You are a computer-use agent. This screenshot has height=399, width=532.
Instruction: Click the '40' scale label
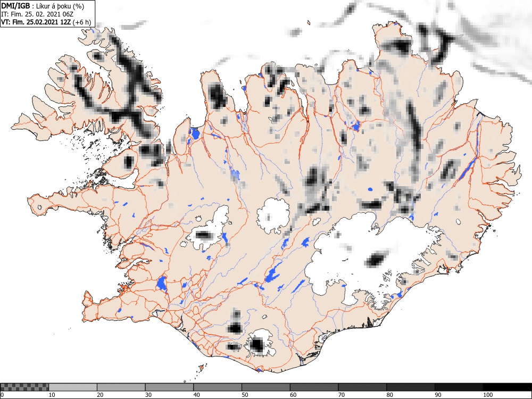[197, 395]
